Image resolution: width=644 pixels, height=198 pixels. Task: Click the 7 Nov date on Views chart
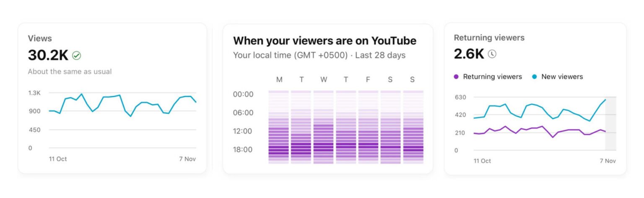187,159
